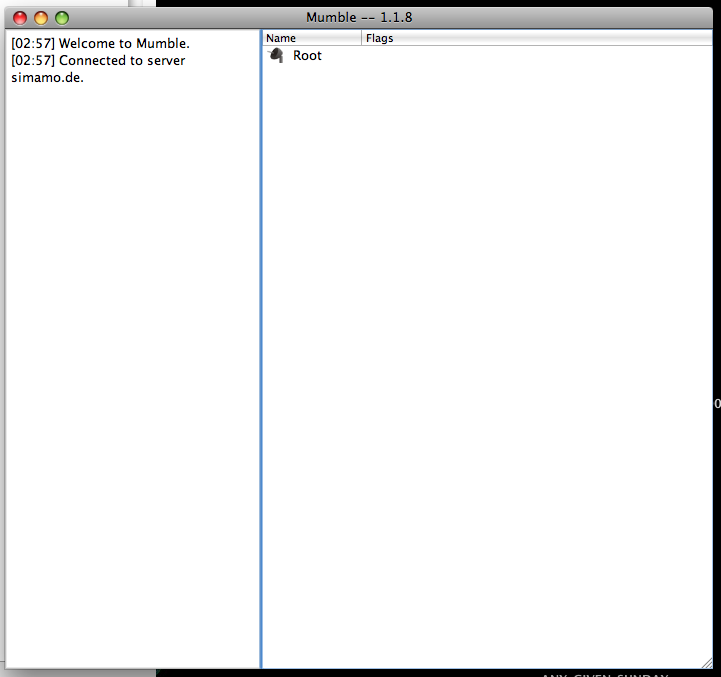Close the Mumble window with red button
This screenshot has height=677, width=721.
[x=20, y=18]
